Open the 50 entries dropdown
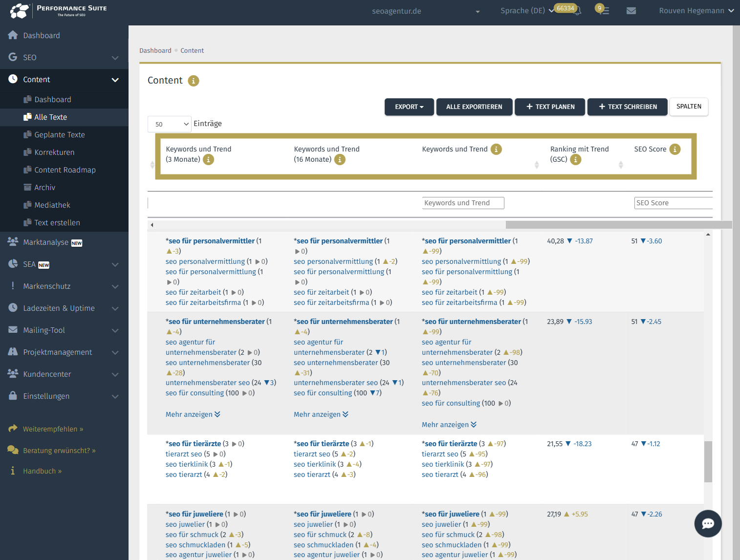The width and height of the screenshot is (740, 560). click(x=169, y=124)
